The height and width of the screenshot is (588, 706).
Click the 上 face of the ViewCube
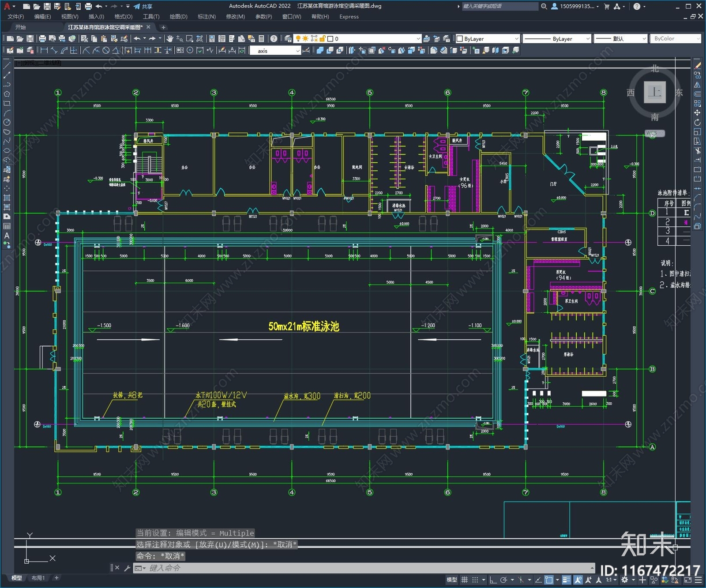(x=655, y=92)
